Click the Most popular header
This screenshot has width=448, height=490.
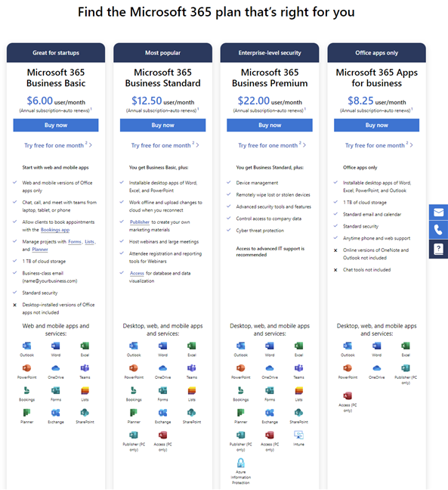162,53
